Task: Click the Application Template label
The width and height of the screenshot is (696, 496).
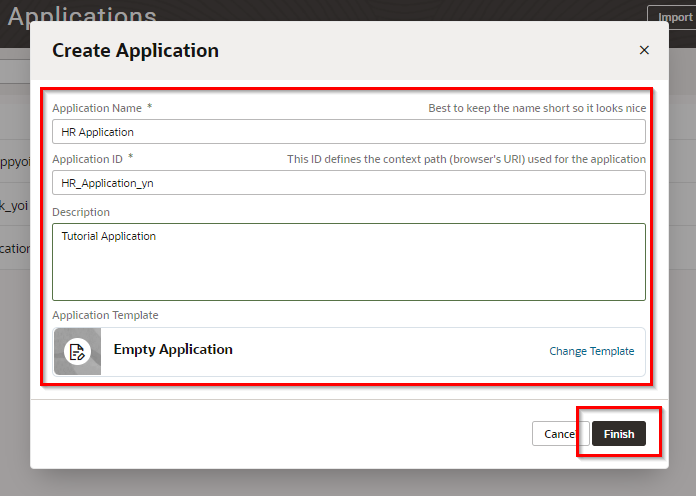Action: pyautogui.click(x=105, y=315)
